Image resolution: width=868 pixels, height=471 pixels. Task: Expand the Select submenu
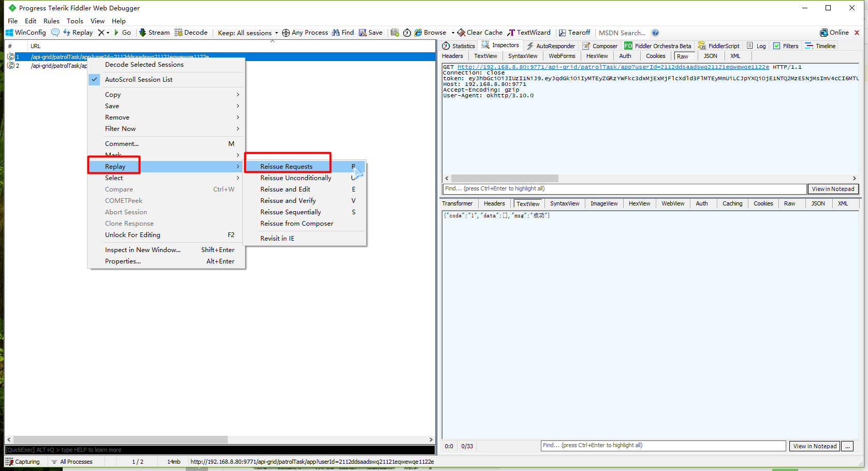(166, 178)
